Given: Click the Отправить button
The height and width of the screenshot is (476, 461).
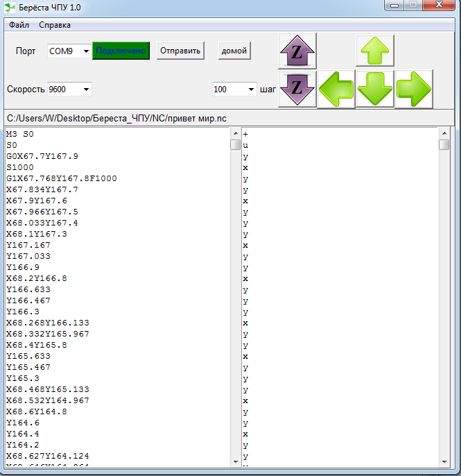Looking at the screenshot, I should click(x=180, y=51).
